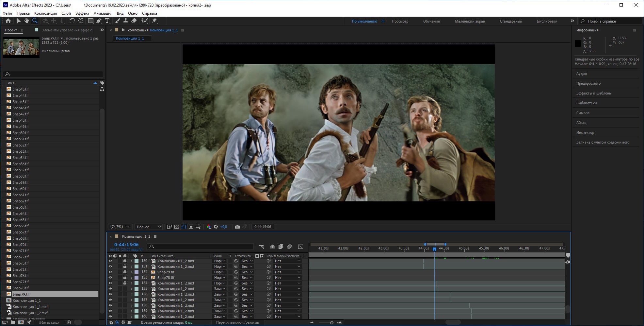
Task: Select the Hand tool
Action: [26, 21]
